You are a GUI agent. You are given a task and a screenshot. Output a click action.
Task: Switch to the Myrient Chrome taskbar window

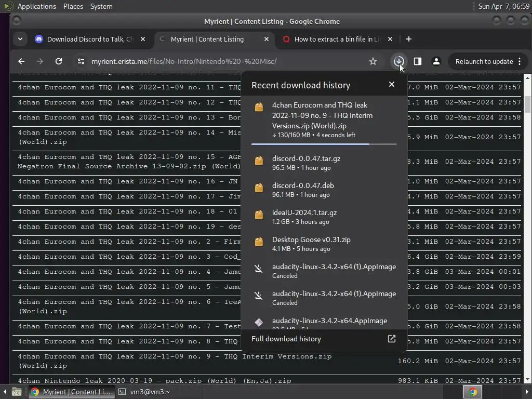71,392
